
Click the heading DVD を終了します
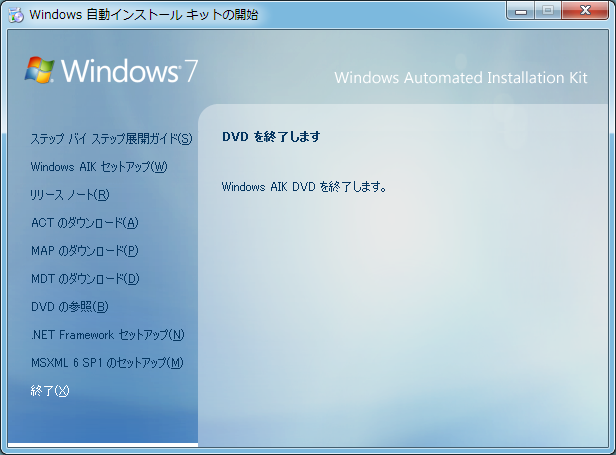click(x=270, y=137)
